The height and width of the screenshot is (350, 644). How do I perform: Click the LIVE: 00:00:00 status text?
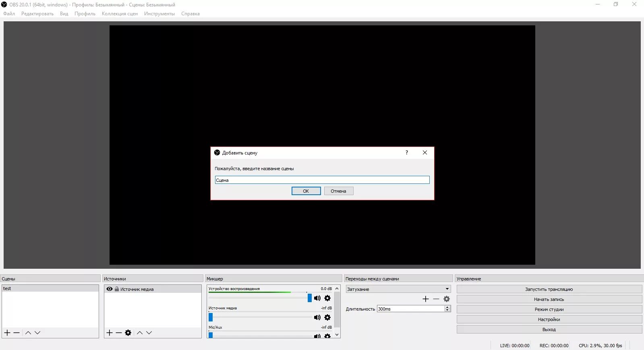point(515,346)
